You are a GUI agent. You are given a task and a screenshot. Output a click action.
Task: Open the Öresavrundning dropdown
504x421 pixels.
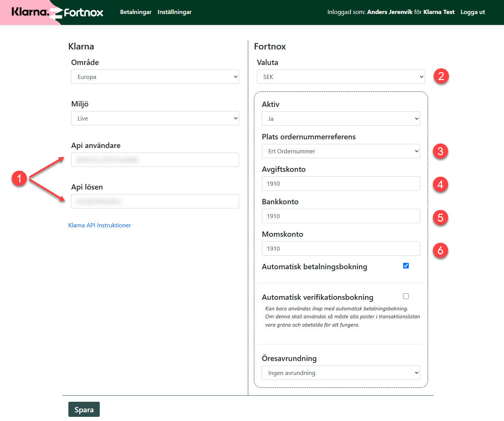coord(341,373)
